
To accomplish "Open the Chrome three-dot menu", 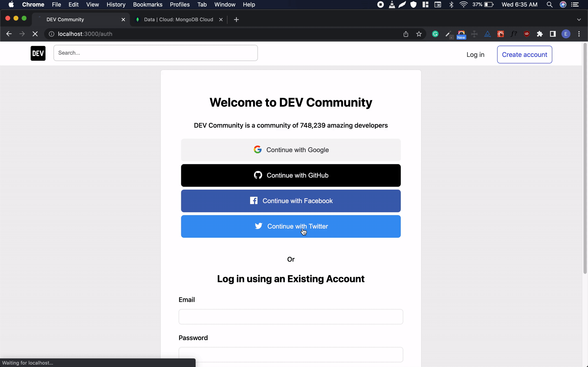I will [579, 34].
